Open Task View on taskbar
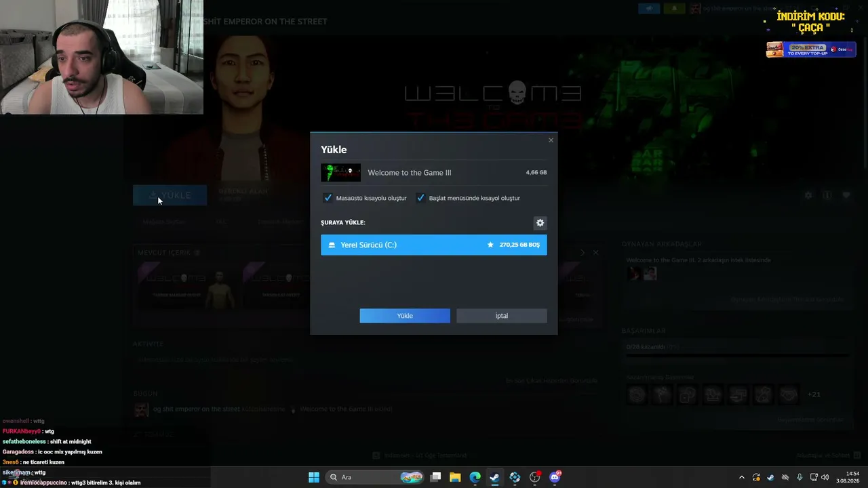 pos(435,477)
